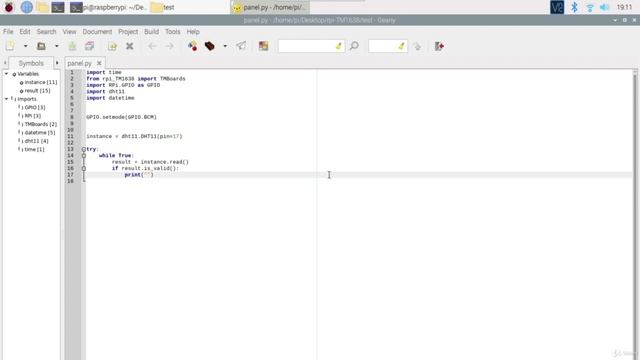Switch to pi@raspberrypi terminal window
This screenshot has height=360, width=640.
tap(108, 7)
